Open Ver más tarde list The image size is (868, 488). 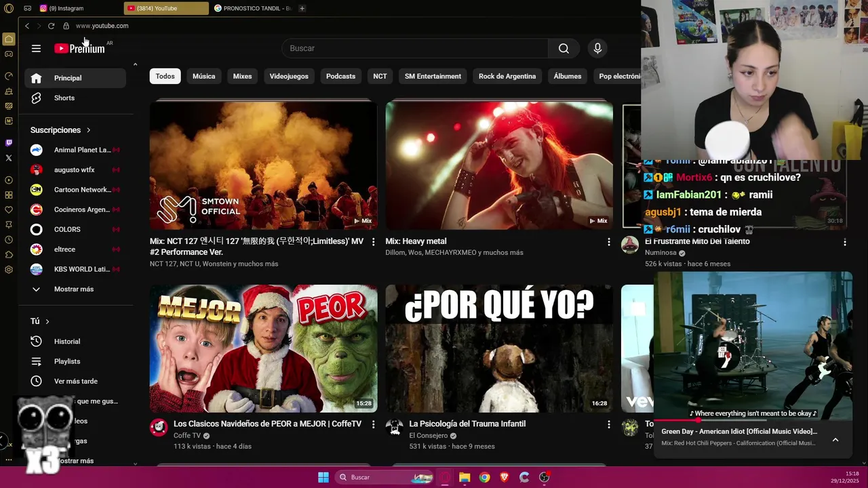75,381
